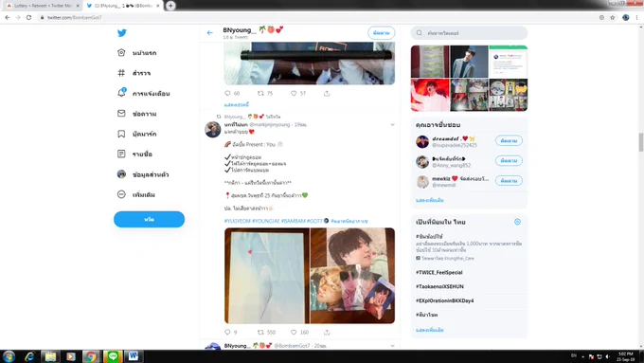Open caret menu on bottom BNyoung_ tweet
Screen dimensions: 644x363
coord(392,346)
